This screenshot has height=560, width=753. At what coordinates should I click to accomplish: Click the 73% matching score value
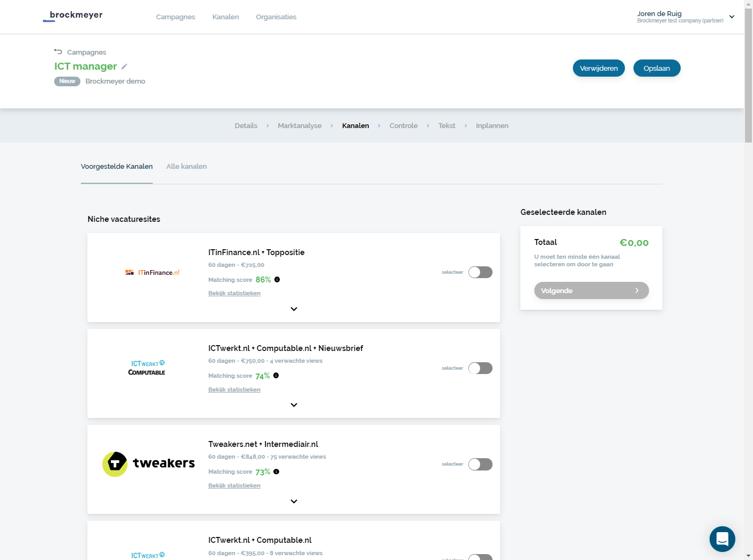pyautogui.click(x=263, y=472)
